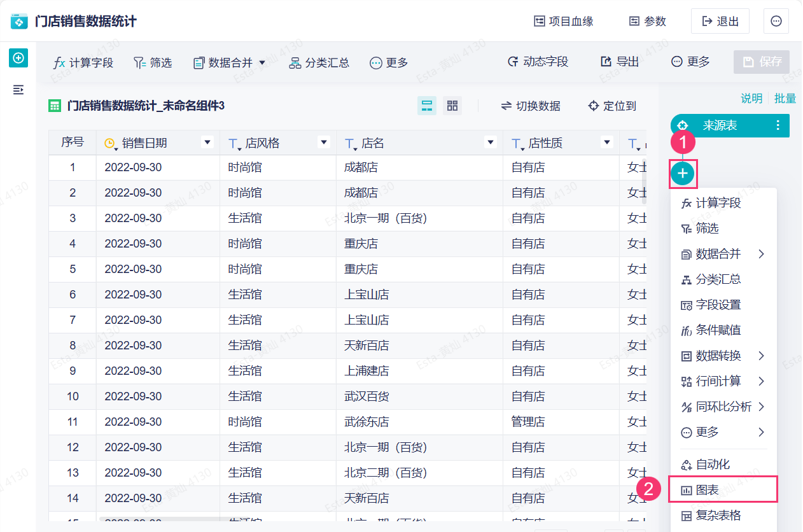Click the text-type icon in 店性质 header
This screenshot has height=532, width=803.
click(x=518, y=144)
